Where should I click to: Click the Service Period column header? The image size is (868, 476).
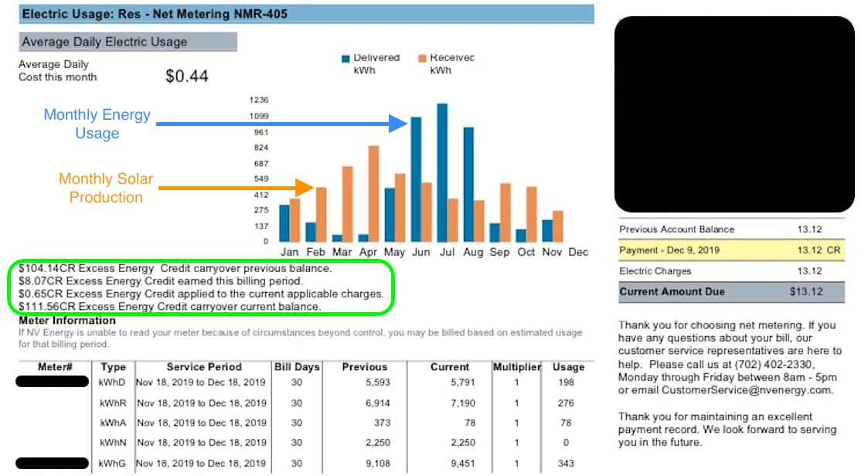(x=204, y=367)
